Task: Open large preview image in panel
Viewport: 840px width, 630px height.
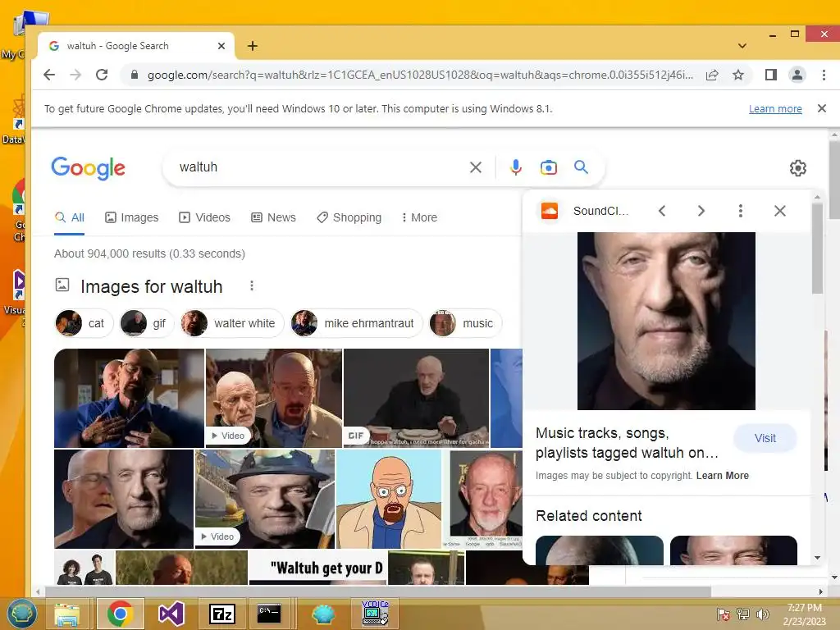Action: 666,321
